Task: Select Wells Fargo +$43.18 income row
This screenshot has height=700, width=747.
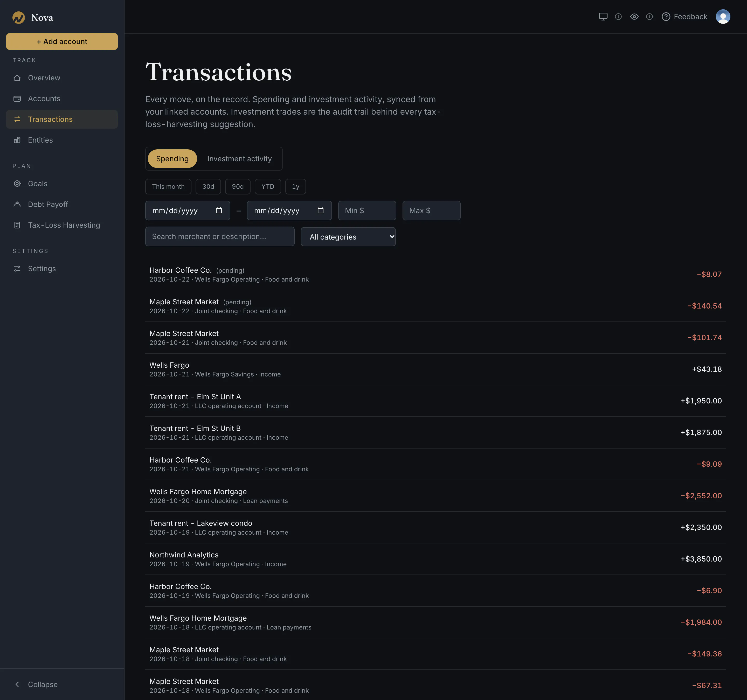Action: point(435,369)
